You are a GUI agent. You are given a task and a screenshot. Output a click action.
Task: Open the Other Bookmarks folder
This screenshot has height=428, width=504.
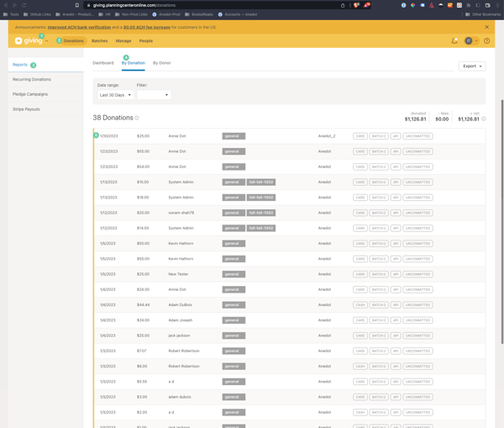[483, 14]
